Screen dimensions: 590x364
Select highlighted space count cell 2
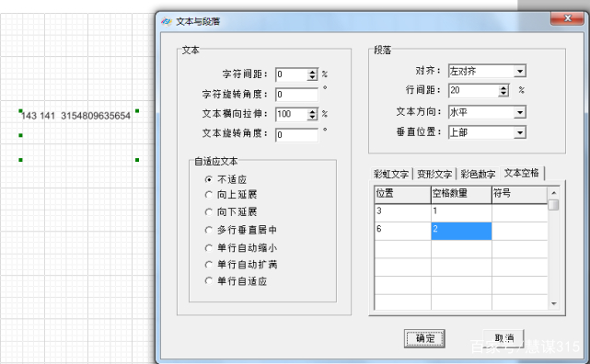[x=461, y=231]
